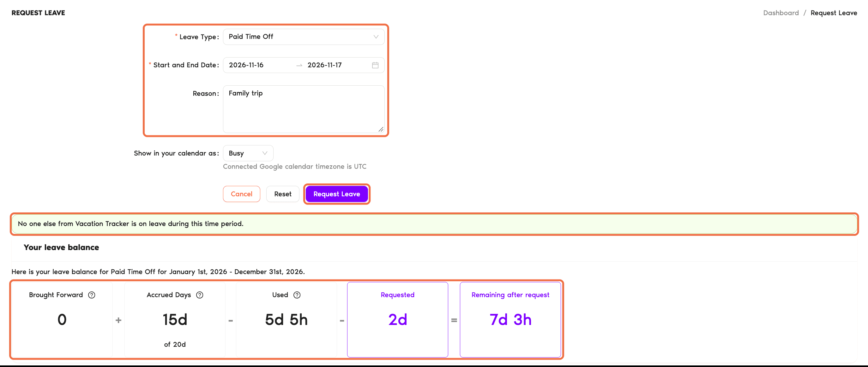
Task: Click the Brought Forward value 0
Action: pyautogui.click(x=62, y=320)
